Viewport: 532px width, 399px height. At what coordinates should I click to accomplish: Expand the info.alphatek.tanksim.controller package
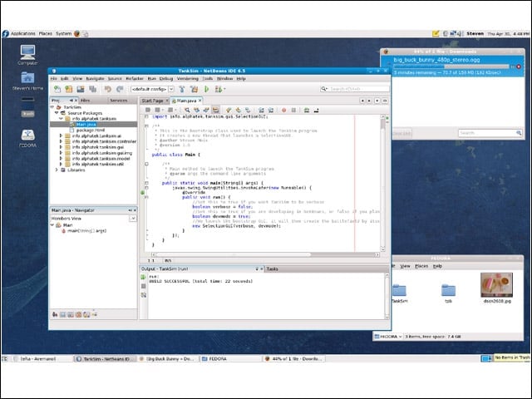(61, 141)
